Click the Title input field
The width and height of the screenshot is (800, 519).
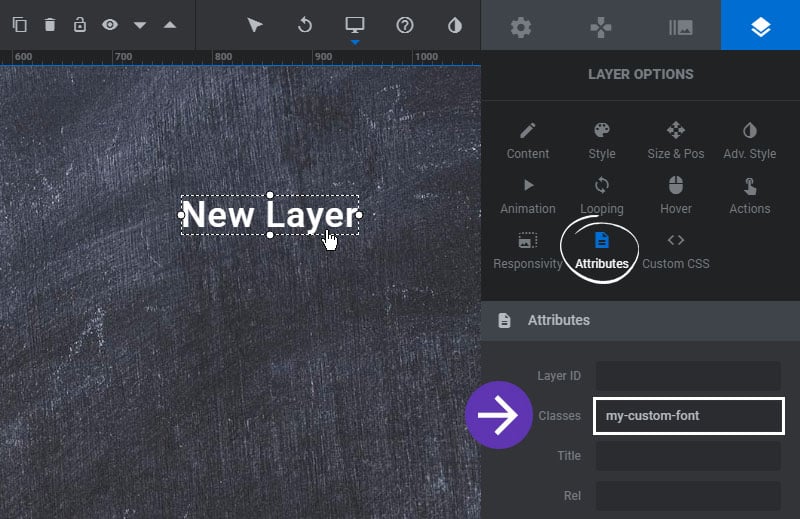tap(688, 456)
